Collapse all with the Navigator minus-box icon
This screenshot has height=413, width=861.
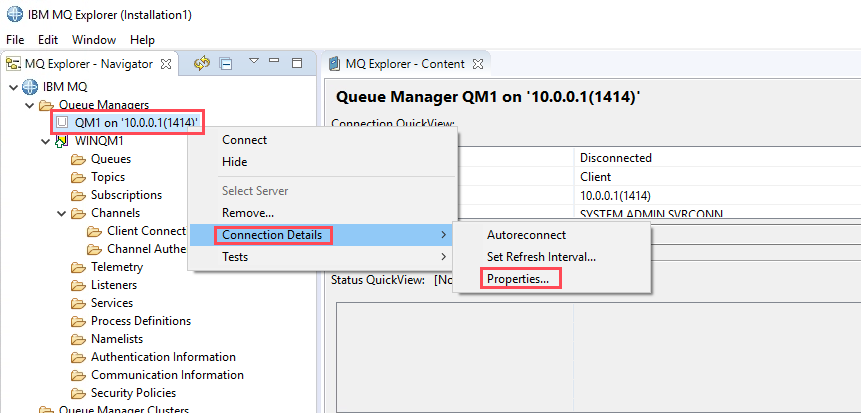point(226,64)
